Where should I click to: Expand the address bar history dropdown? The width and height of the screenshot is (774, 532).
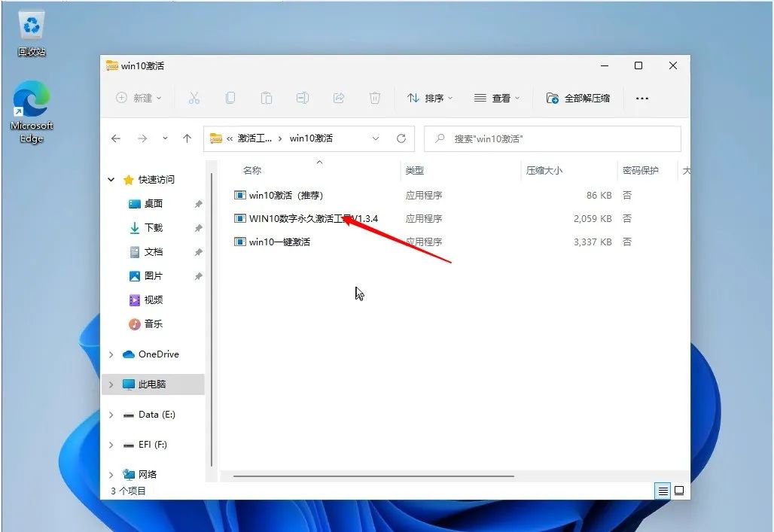coord(376,138)
